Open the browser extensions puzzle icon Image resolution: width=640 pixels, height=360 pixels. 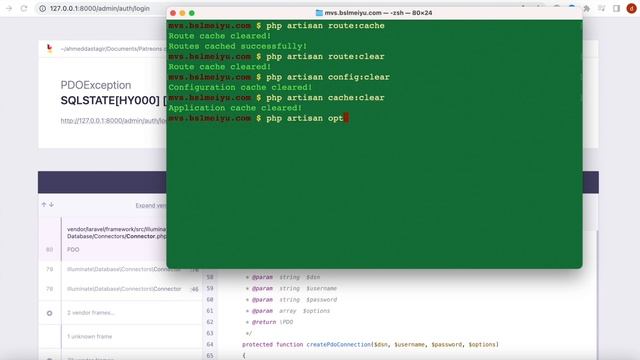point(587,8)
